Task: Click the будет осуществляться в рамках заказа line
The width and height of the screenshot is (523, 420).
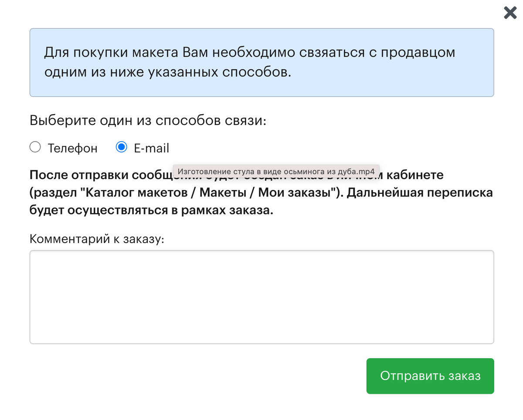Action: click(152, 210)
